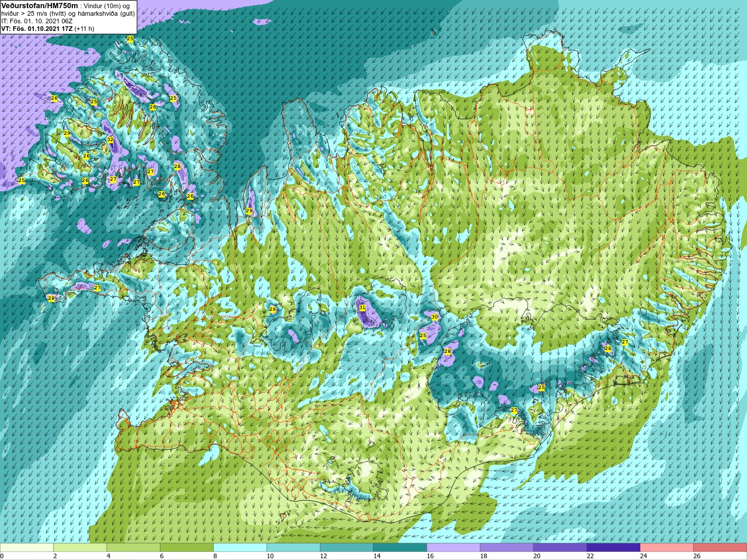Select the 10–12 m/s turquoise legend swatch
The width and height of the screenshot is (747, 560).
coord(294,548)
